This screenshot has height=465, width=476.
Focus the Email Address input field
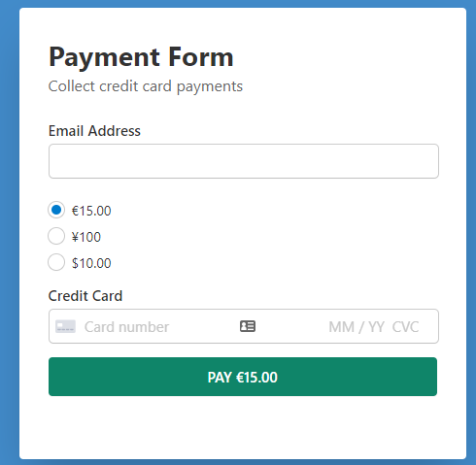[x=244, y=161]
